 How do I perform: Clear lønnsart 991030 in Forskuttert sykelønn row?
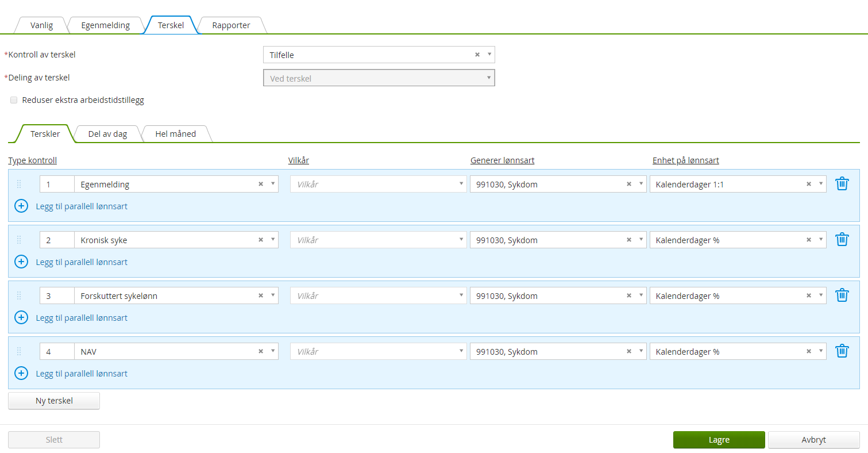(628, 295)
